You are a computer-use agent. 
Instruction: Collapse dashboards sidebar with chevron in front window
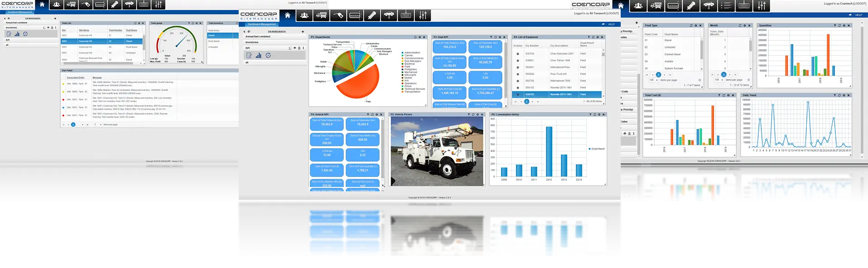244,32
